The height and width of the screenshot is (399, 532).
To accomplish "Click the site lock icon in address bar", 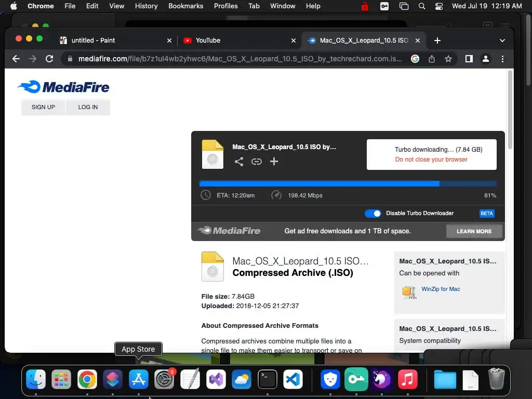I will [x=70, y=59].
